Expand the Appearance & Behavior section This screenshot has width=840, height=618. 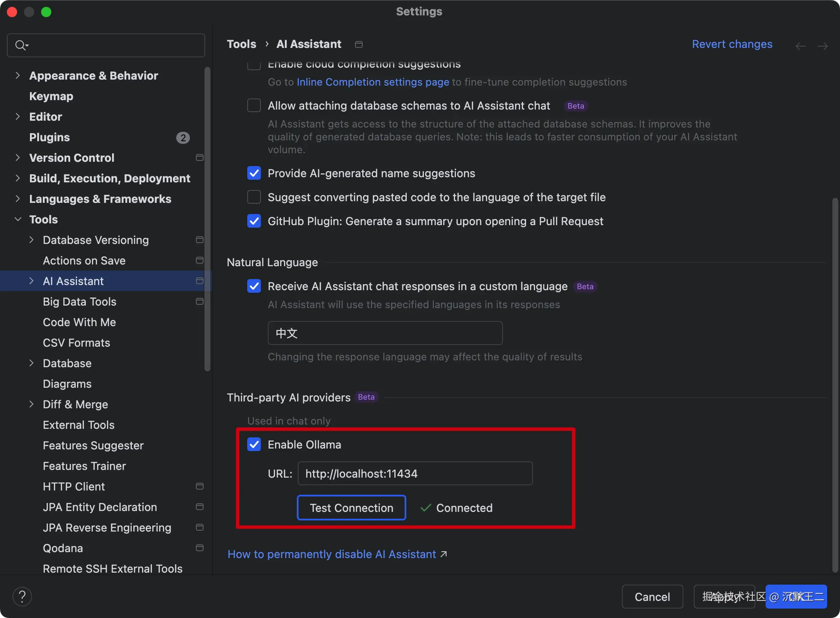(18, 76)
